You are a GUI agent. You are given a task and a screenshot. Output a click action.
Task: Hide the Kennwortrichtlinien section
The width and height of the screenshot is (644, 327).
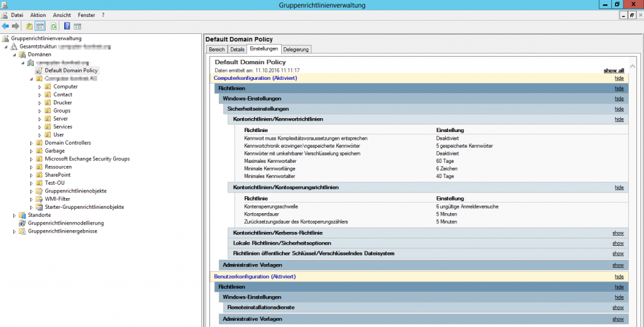619,119
